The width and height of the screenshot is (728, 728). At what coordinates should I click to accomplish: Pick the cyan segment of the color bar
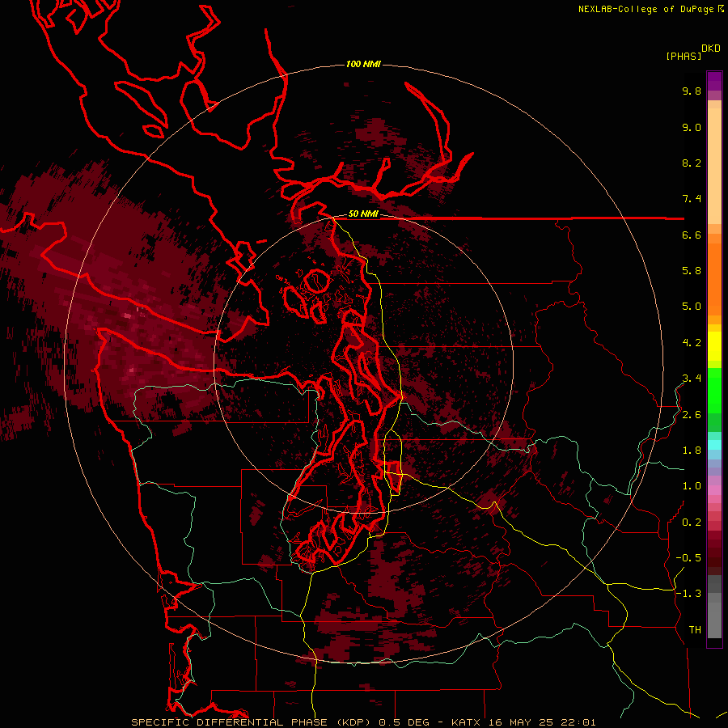pos(714,444)
